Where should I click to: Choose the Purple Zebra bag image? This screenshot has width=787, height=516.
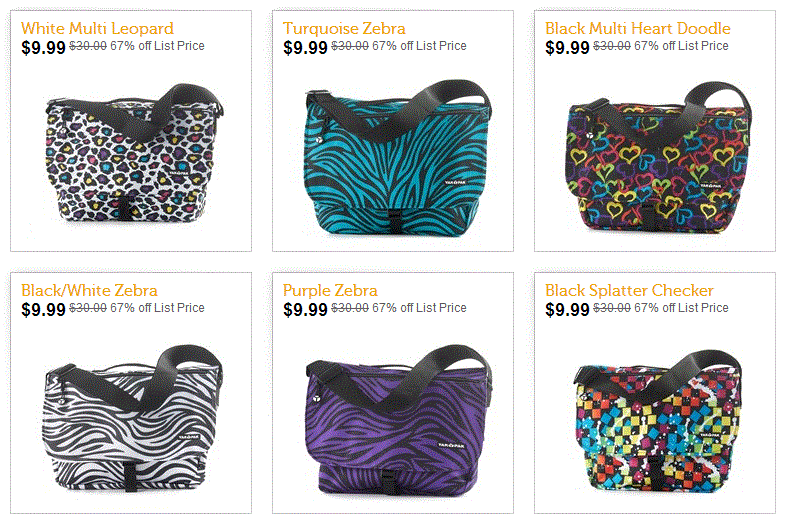[398, 421]
